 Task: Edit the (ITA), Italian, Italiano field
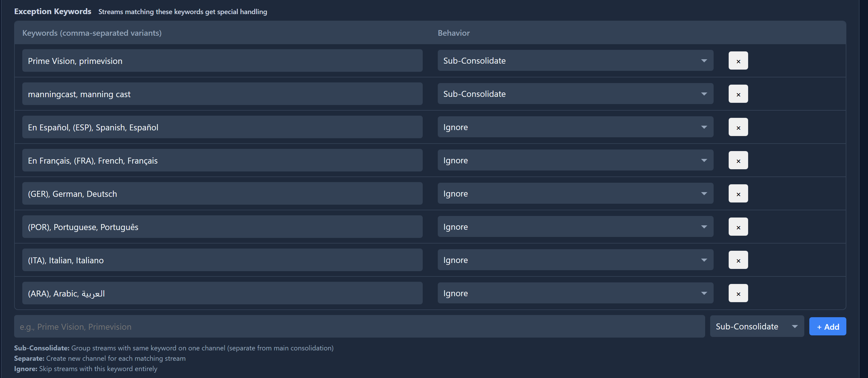pos(222,260)
